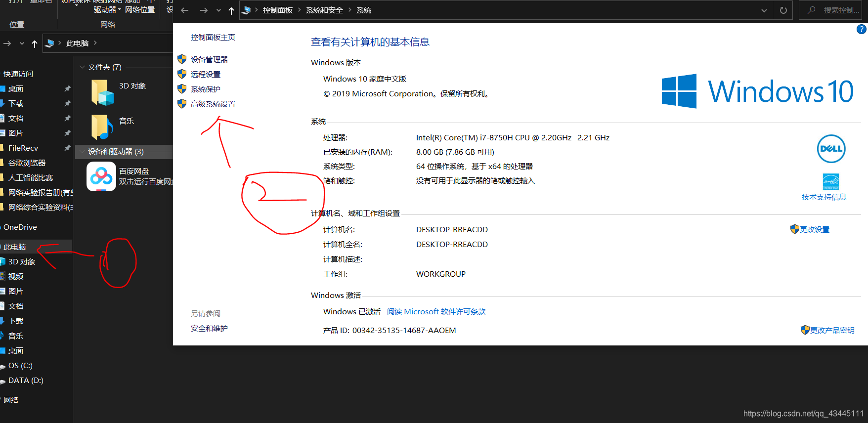Image resolution: width=868 pixels, height=423 pixels.
Task: Unpin 桌面 using its pin icon
Action: [x=67, y=88]
